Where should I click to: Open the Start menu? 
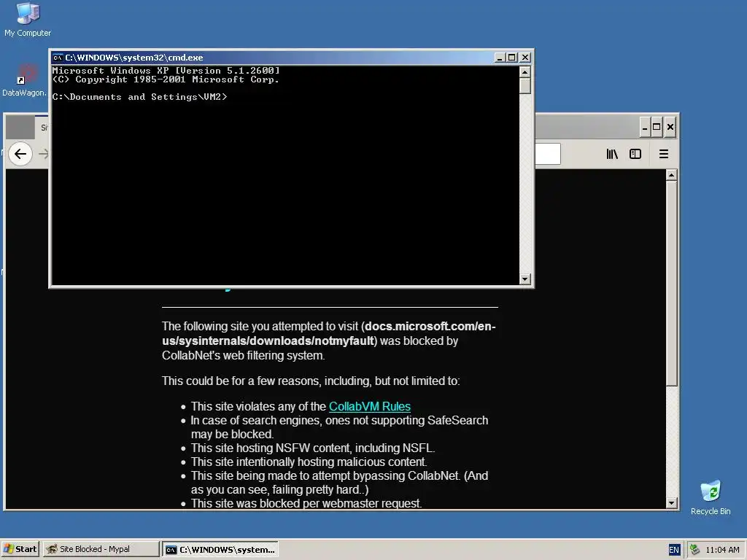tap(20, 549)
